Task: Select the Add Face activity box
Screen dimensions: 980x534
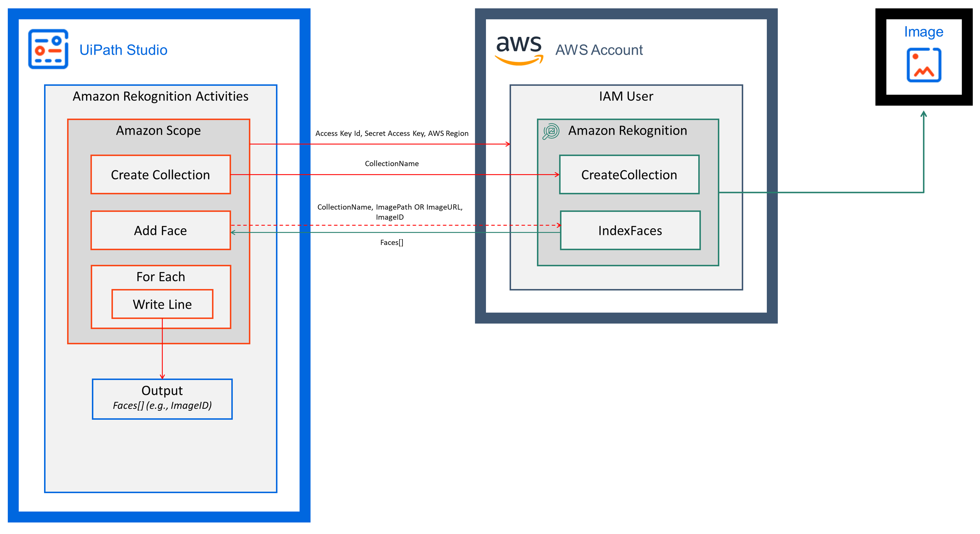Action: click(161, 230)
